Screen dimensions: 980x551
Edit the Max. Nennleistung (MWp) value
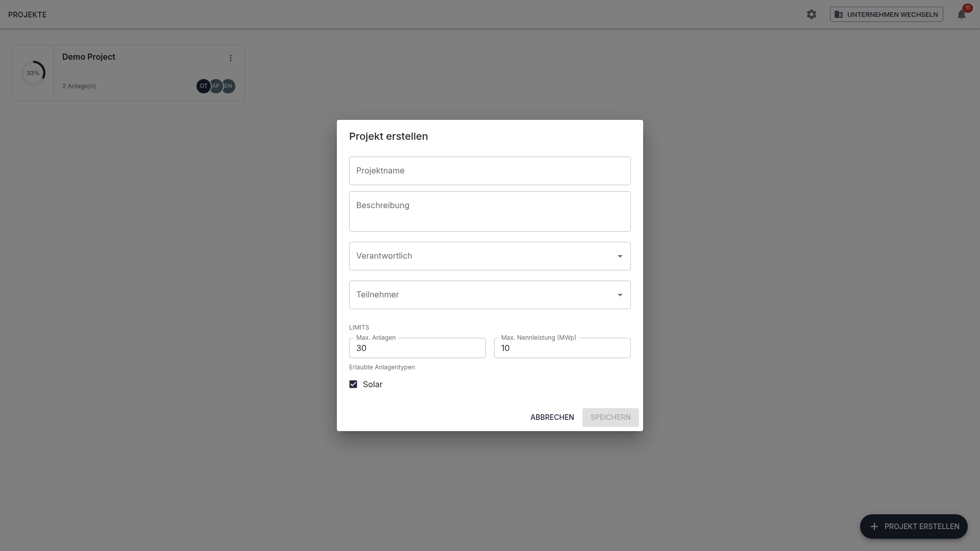click(562, 348)
